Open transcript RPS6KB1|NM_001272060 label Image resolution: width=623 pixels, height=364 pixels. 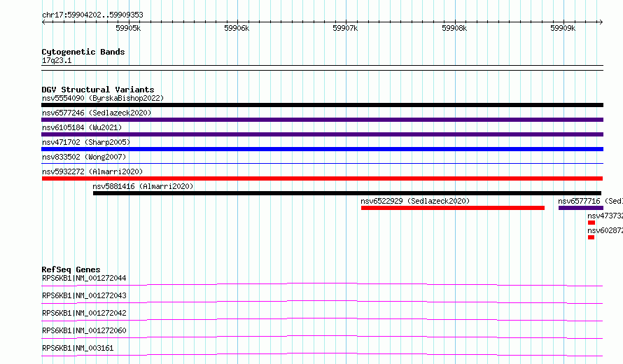coord(84,330)
